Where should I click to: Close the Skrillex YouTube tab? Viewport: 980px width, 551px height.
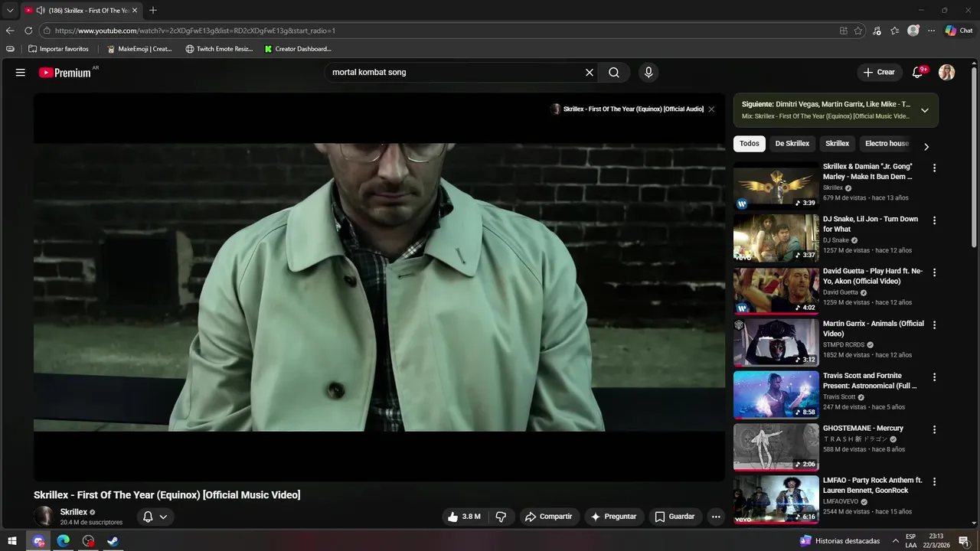point(135,11)
